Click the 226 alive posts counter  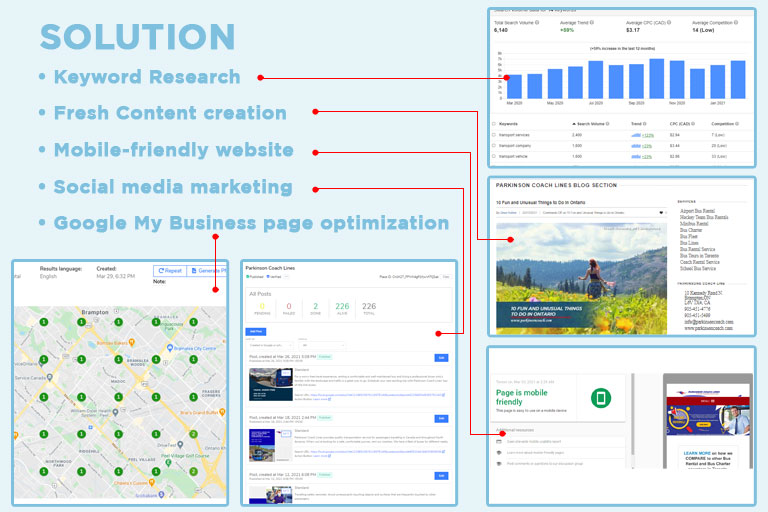(342, 308)
